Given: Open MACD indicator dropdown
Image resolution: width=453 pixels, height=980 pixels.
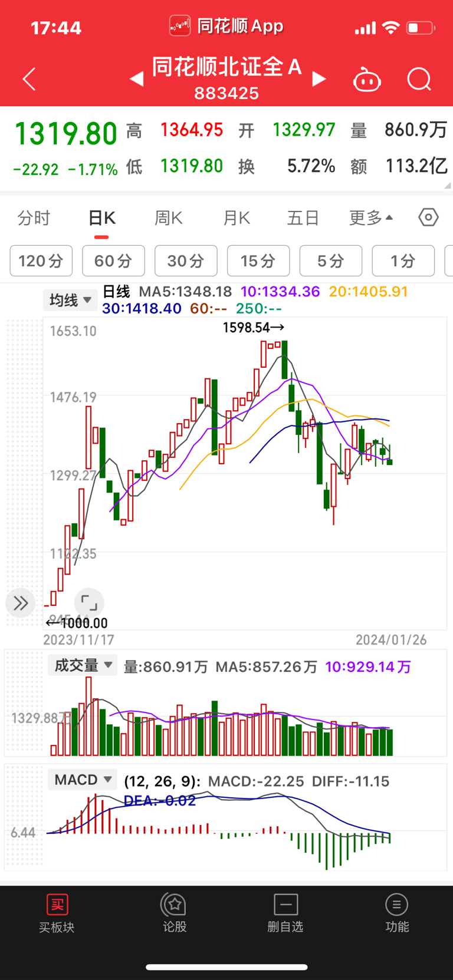Looking at the screenshot, I should [x=83, y=780].
